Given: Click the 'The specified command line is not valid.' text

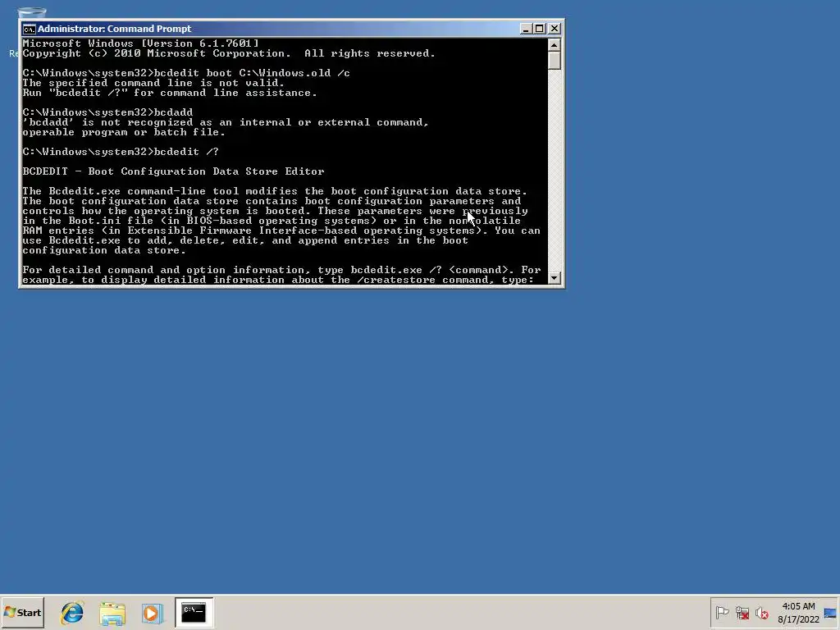Looking at the screenshot, I should click(x=153, y=83).
